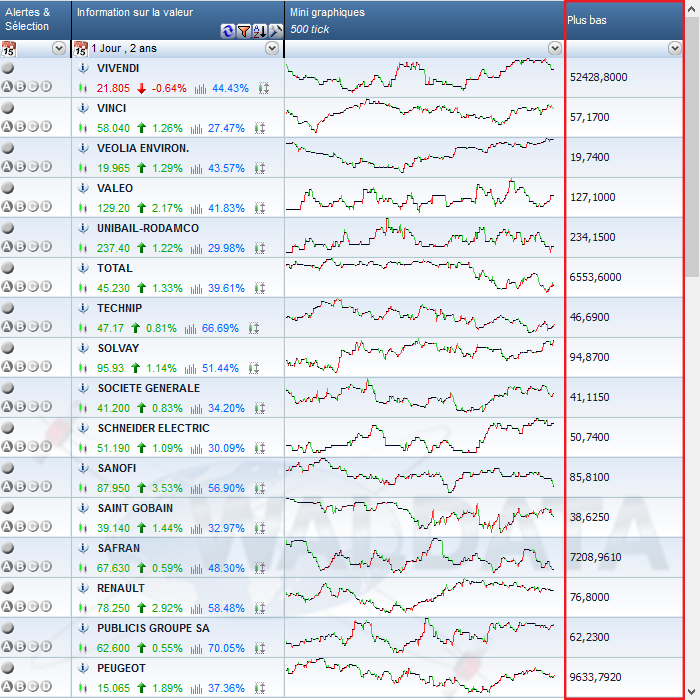Screen dimensions: 700x700
Task: Click candlestick icon in RENAULT row
Action: pyautogui.click(x=83, y=608)
